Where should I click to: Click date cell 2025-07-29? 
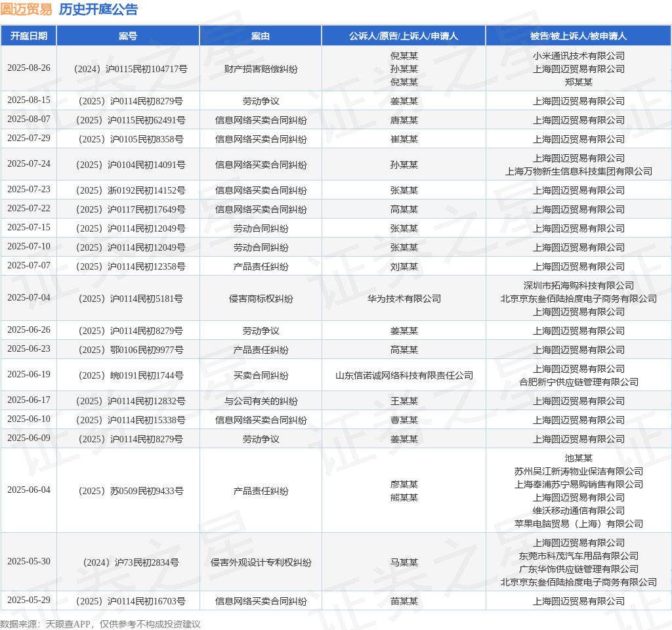[x=29, y=138]
